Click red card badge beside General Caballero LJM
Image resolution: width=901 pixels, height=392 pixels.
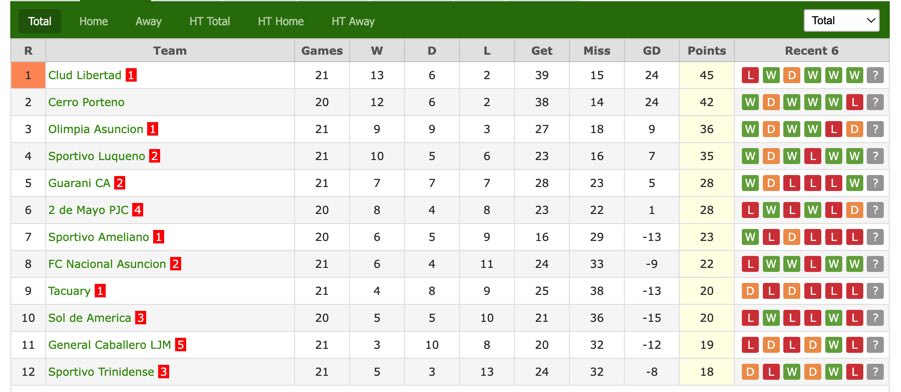(x=181, y=345)
